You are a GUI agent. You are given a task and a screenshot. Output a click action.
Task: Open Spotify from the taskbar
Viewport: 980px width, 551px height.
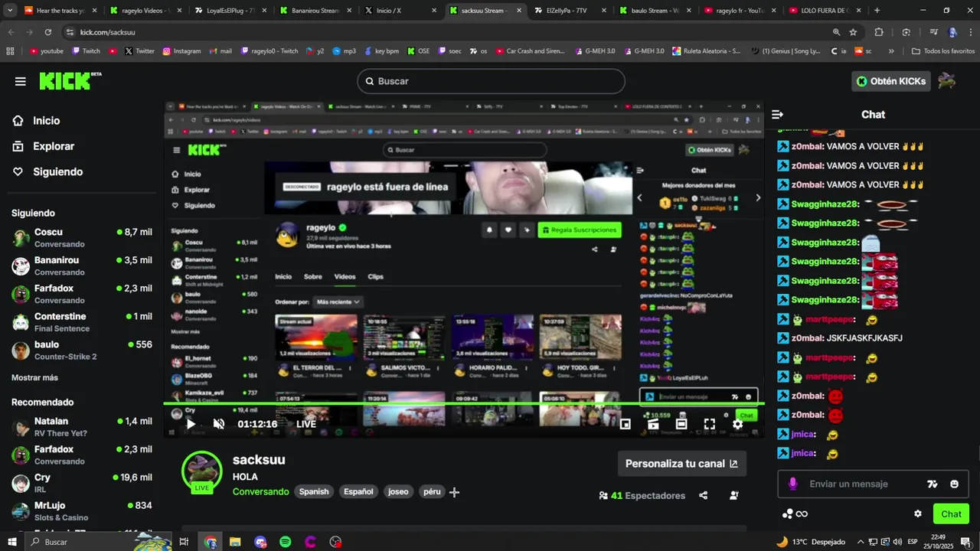tap(286, 542)
